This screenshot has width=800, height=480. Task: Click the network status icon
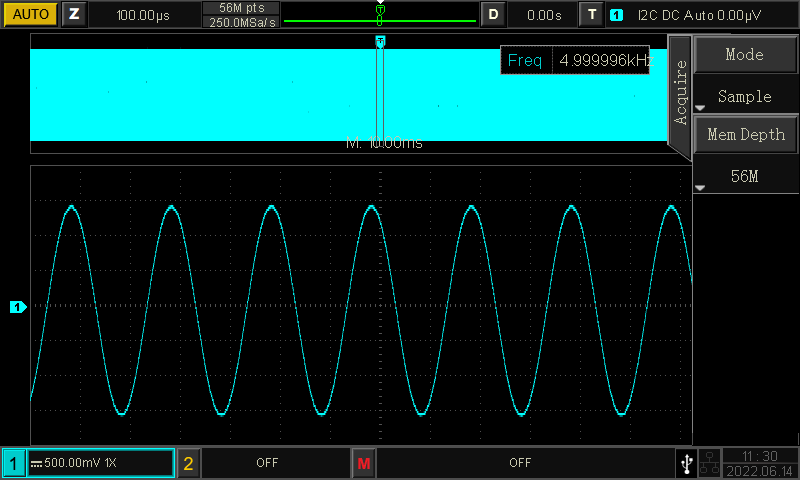(710, 463)
